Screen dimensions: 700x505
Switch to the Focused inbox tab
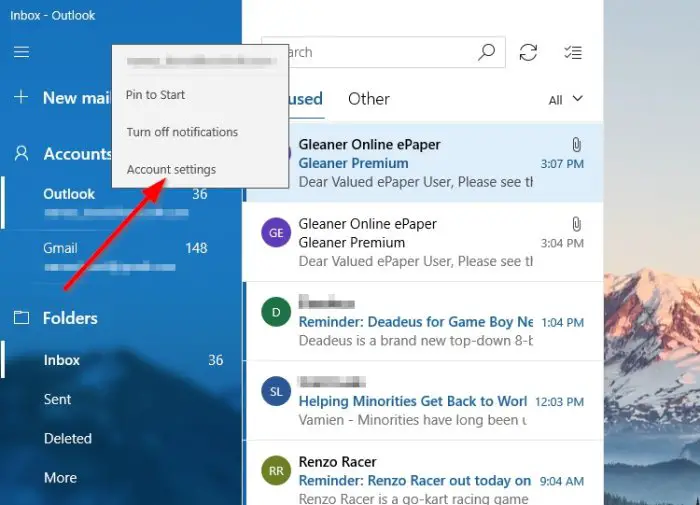(305, 99)
